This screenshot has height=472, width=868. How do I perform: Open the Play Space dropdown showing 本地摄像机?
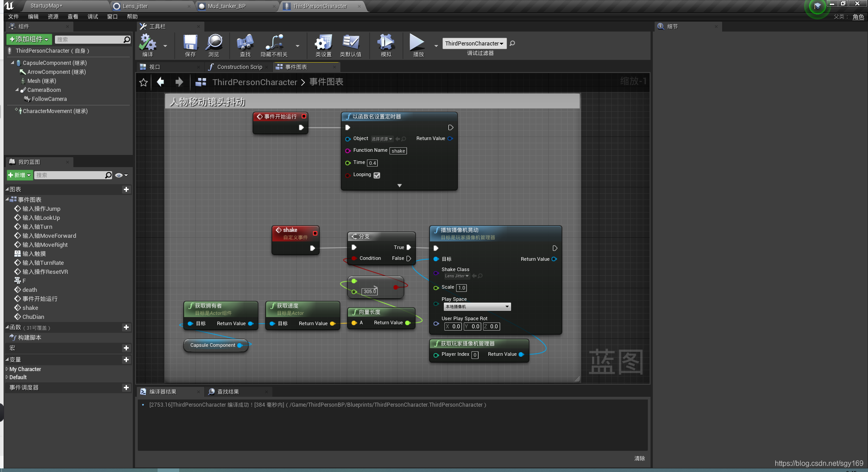pos(477,306)
